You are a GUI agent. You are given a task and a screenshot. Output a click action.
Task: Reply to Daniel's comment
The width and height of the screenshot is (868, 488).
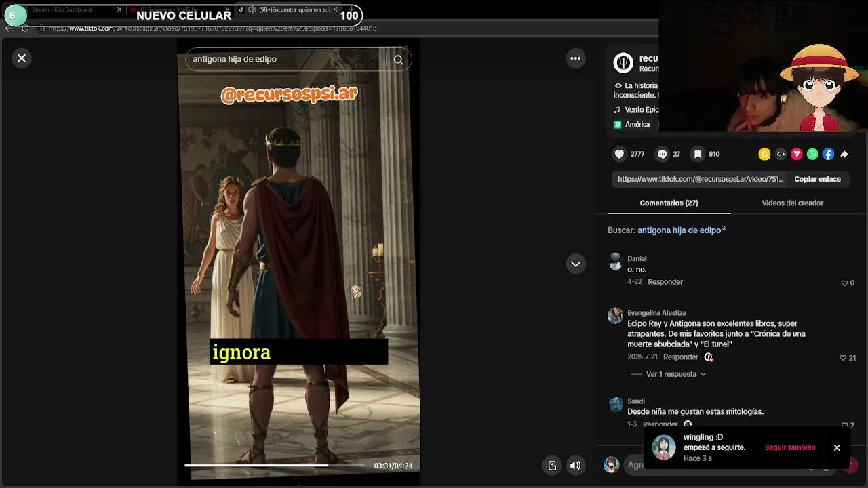(665, 282)
